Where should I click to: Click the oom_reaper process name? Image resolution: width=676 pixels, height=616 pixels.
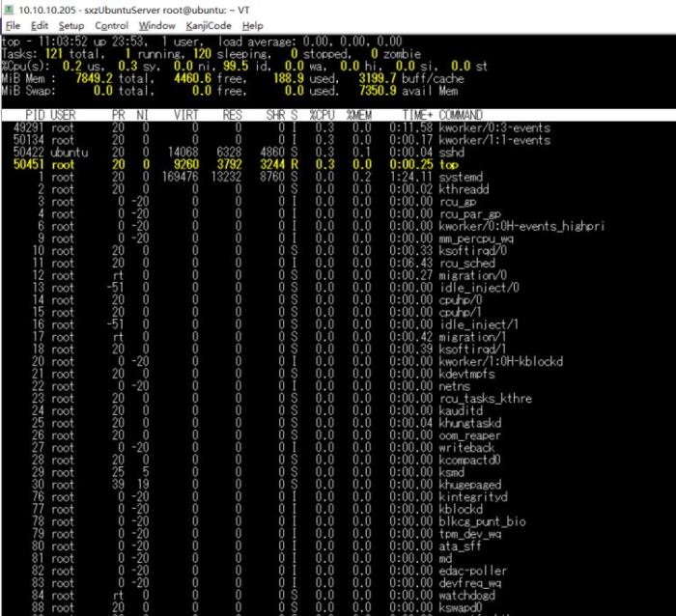pos(470,435)
